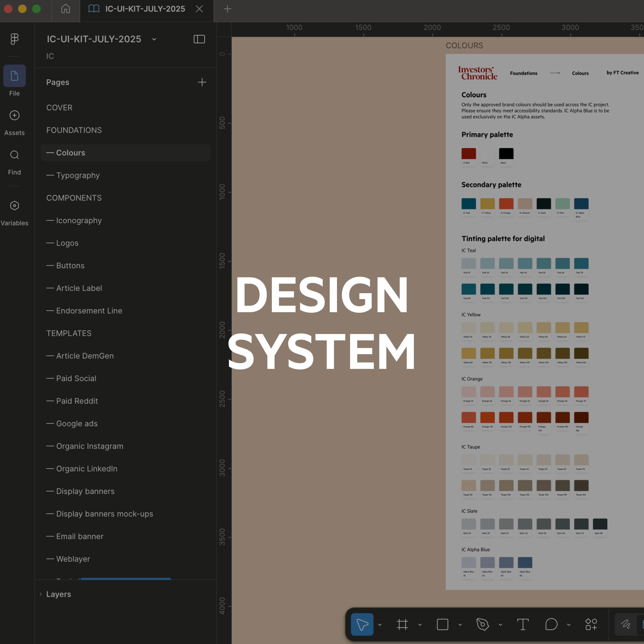The image size is (644, 644).
Task: Activate the Move tool
Action: coord(362,624)
